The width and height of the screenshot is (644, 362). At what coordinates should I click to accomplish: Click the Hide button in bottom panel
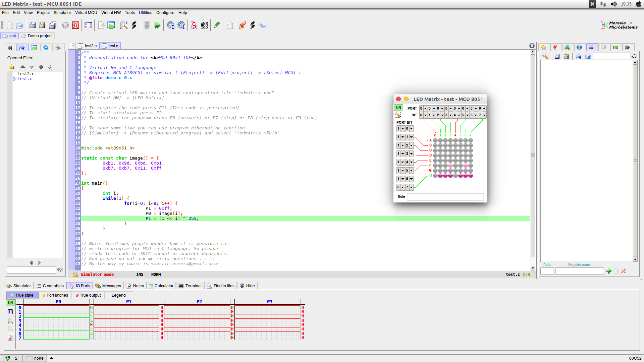(247, 286)
